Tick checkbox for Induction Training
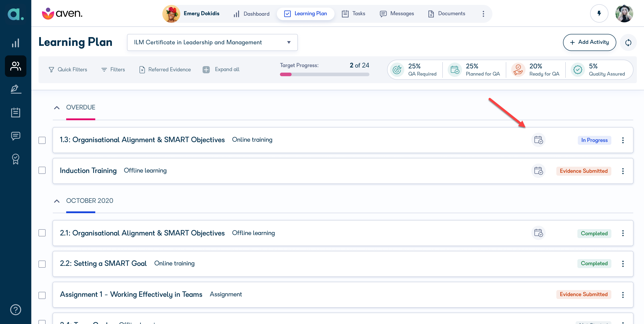This screenshot has height=324, width=644. point(42,170)
